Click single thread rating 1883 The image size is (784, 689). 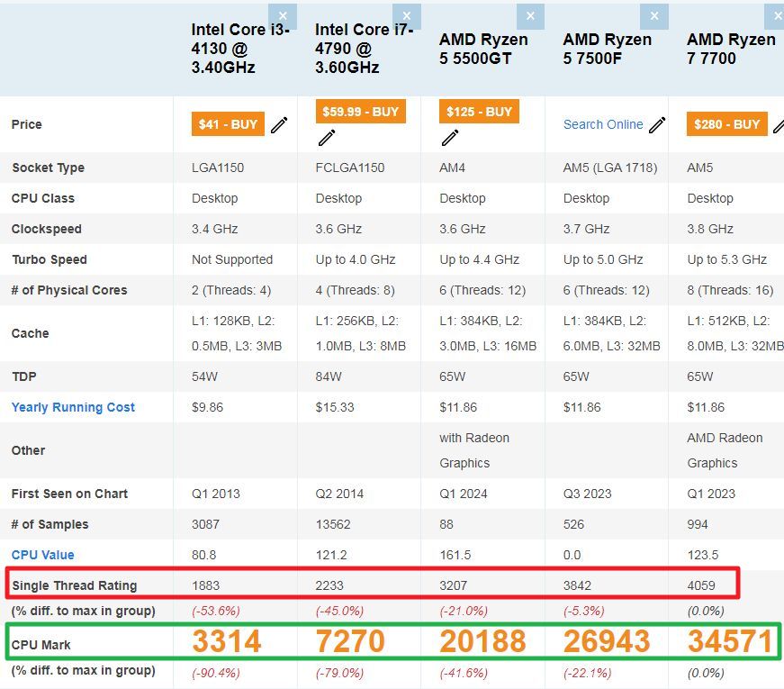[205, 585]
